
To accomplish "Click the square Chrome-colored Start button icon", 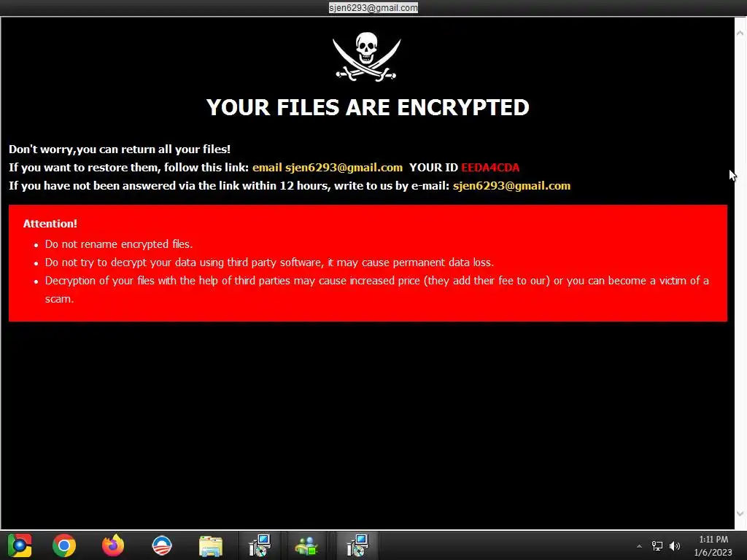I will click(x=20, y=545).
